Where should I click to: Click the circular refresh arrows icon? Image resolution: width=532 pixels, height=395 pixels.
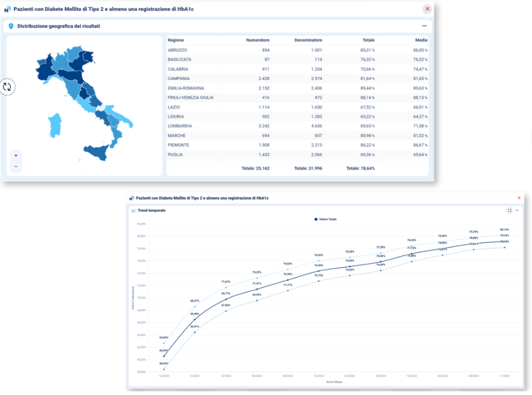pyautogui.click(x=7, y=86)
